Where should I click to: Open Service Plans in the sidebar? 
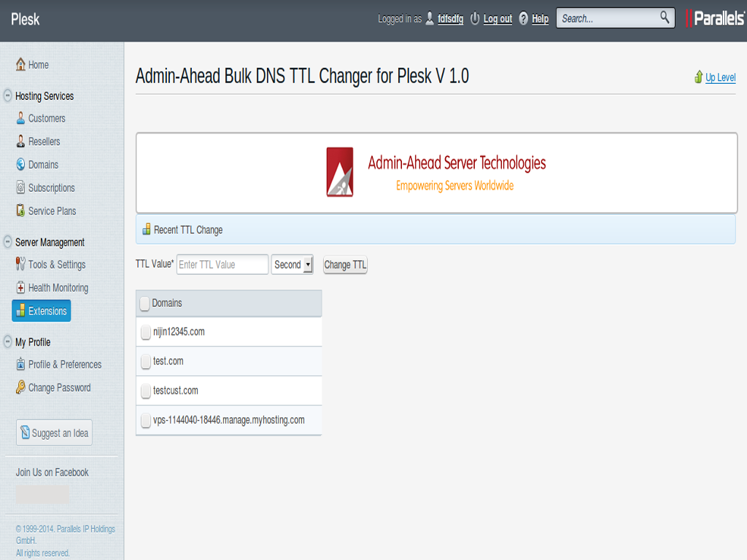pyautogui.click(x=52, y=211)
